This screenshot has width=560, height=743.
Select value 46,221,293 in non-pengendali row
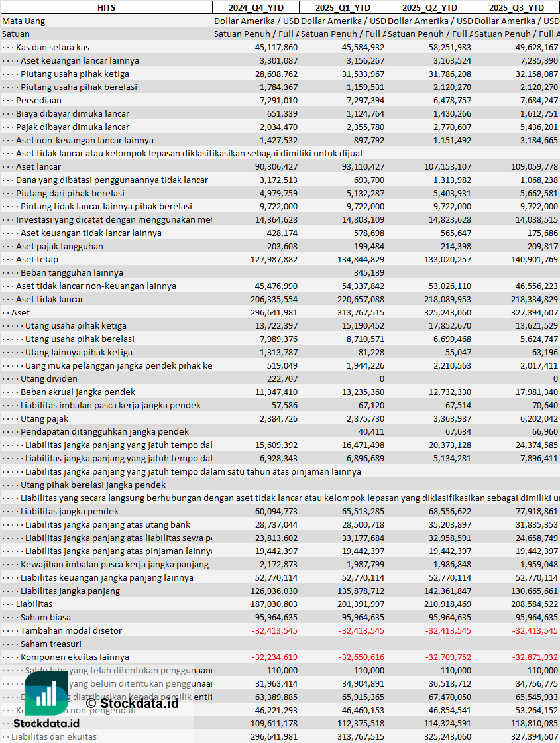click(276, 711)
